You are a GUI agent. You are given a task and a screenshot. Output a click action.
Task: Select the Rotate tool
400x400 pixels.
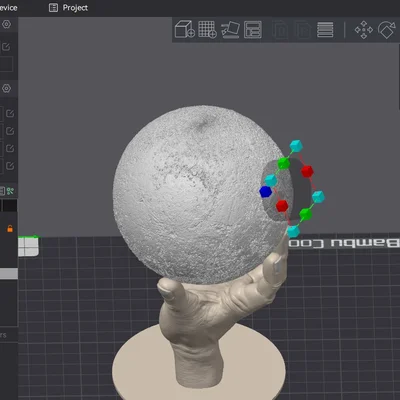pyautogui.click(x=387, y=30)
